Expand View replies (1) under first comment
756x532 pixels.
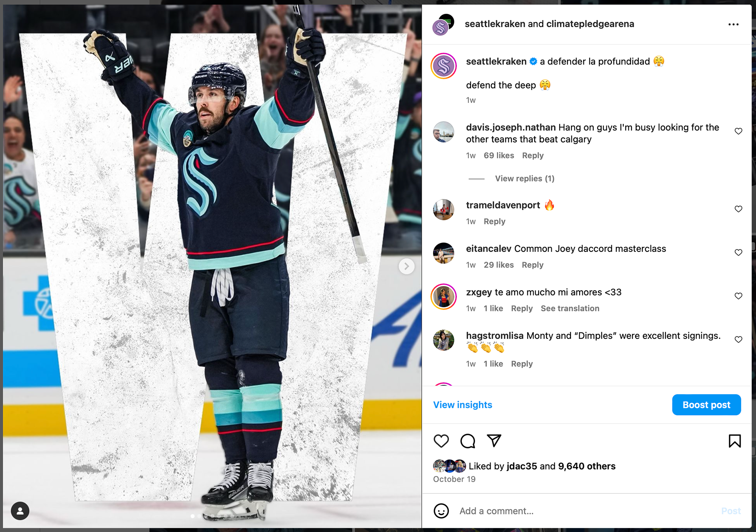tap(524, 179)
